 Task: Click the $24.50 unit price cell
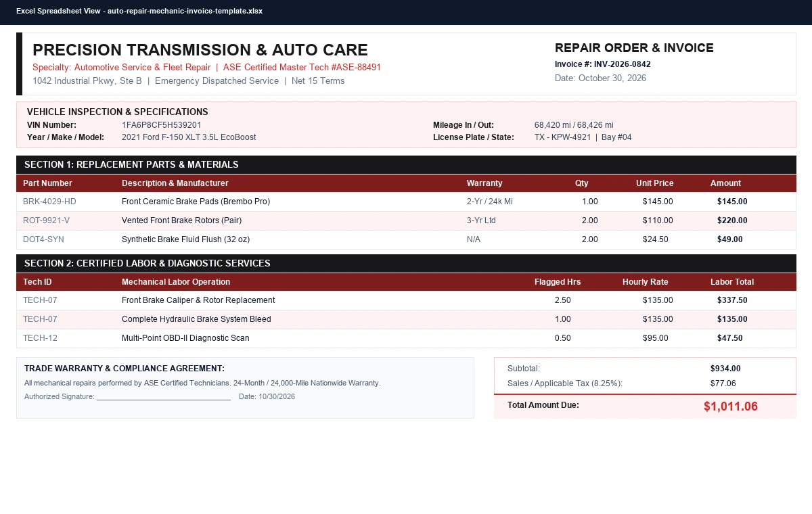point(656,239)
